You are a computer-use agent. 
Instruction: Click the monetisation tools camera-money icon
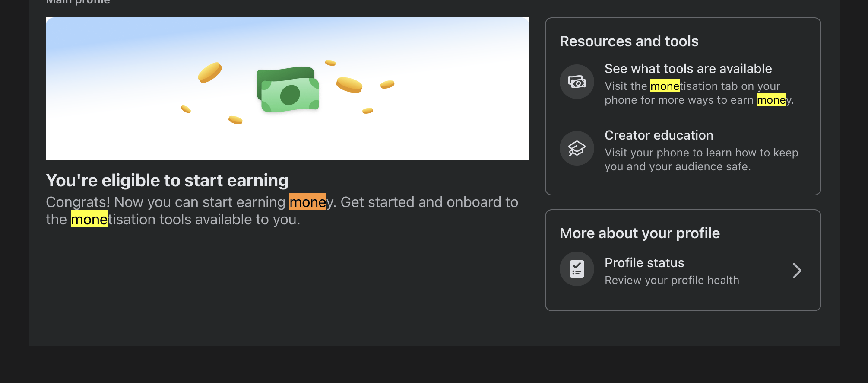coord(577,82)
